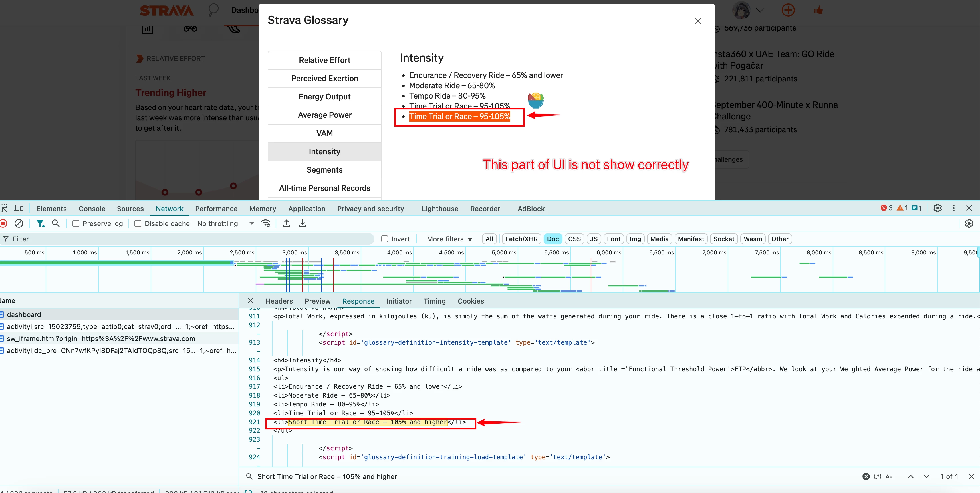Go to previous search result
980x493 pixels.
tap(910, 476)
